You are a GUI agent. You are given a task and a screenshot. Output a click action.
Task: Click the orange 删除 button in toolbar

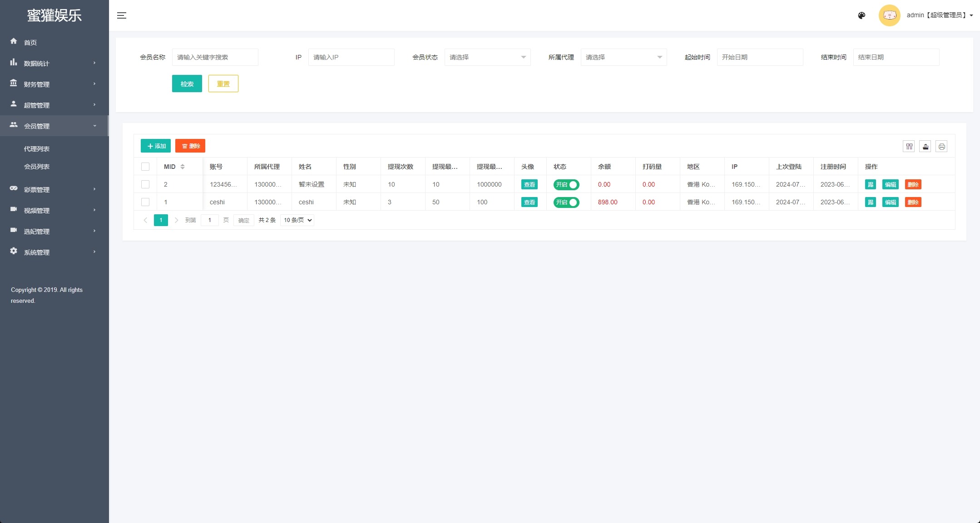(190, 146)
